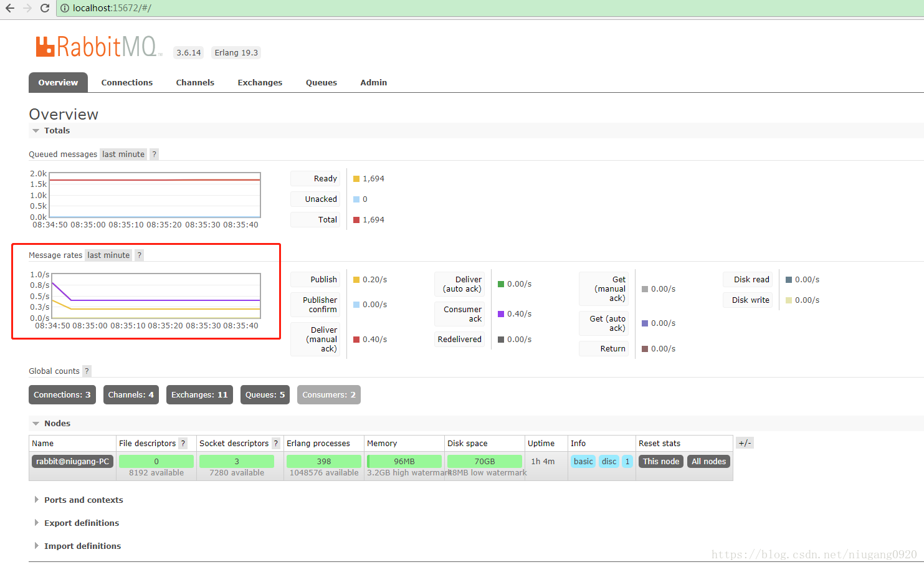This screenshot has width=924, height=567.
Task: Click the RabbitMQ logo
Action: 98,47
